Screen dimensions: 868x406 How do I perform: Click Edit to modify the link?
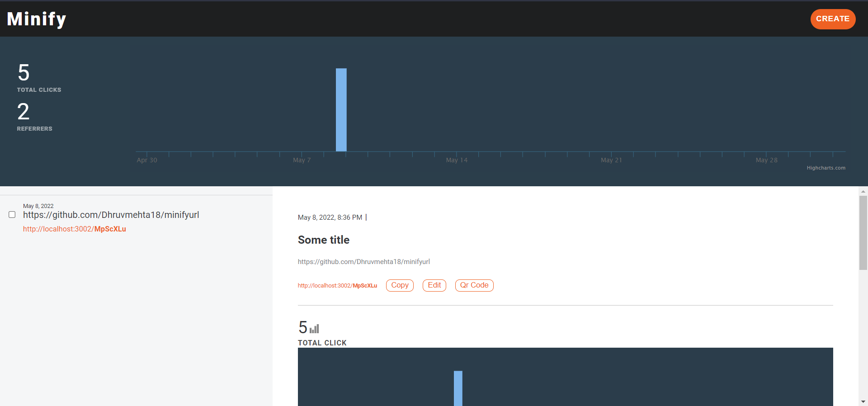coord(434,285)
